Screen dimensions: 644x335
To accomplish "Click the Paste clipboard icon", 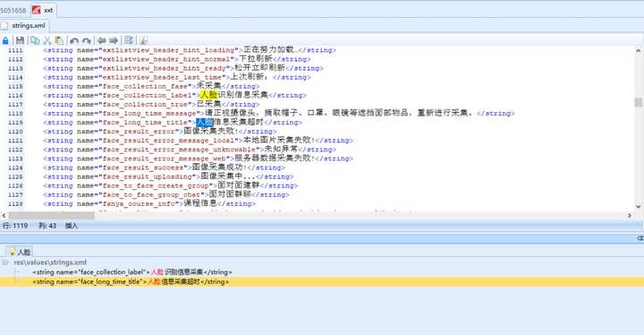I will 59,40.
